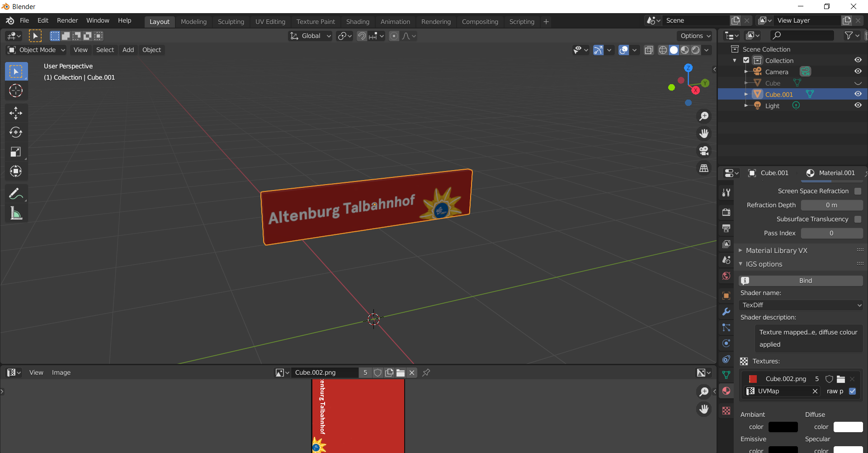Select the 3D Cursor tool
This screenshot has height=453, width=868.
16,91
